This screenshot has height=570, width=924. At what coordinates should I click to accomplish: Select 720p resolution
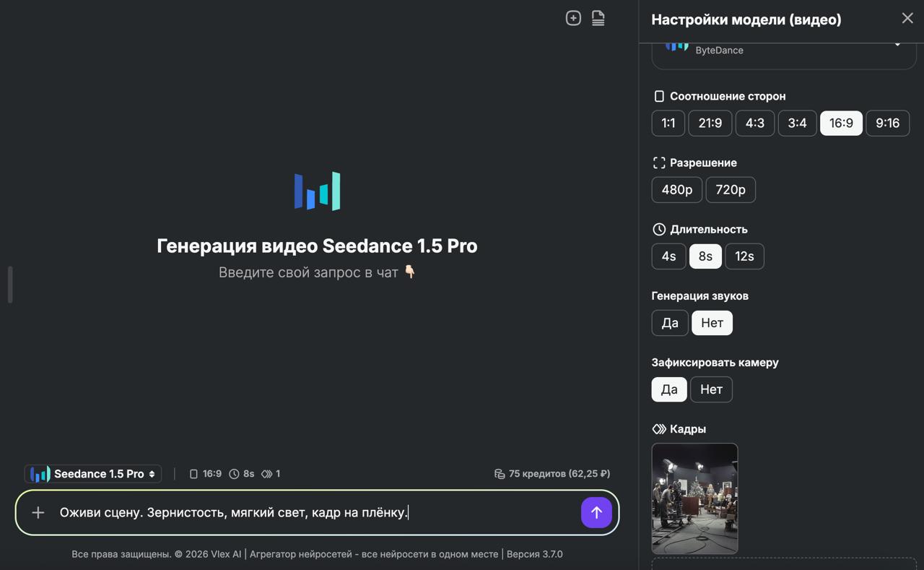click(x=730, y=190)
